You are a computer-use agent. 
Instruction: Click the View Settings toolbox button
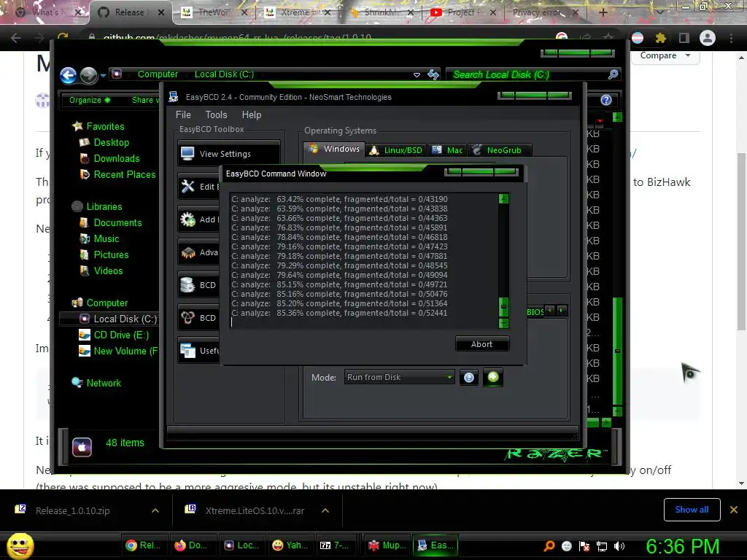[228, 153]
